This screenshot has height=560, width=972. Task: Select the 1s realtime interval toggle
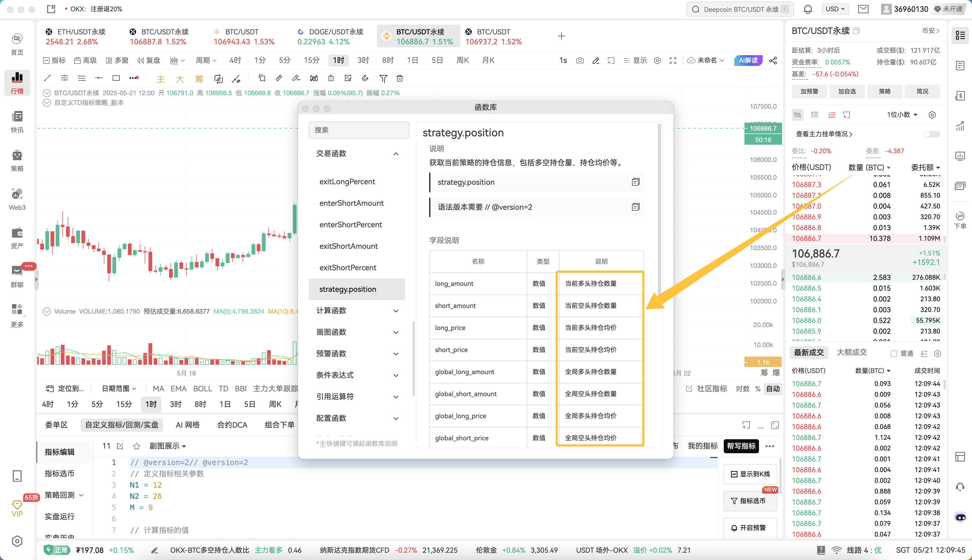[563, 61]
